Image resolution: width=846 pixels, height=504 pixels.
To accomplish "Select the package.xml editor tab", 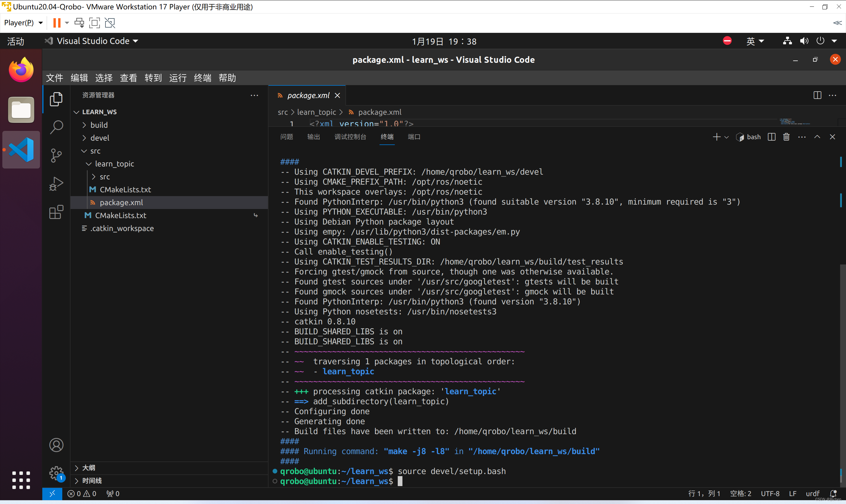I will pyautogui.click(x=307, y=95).
